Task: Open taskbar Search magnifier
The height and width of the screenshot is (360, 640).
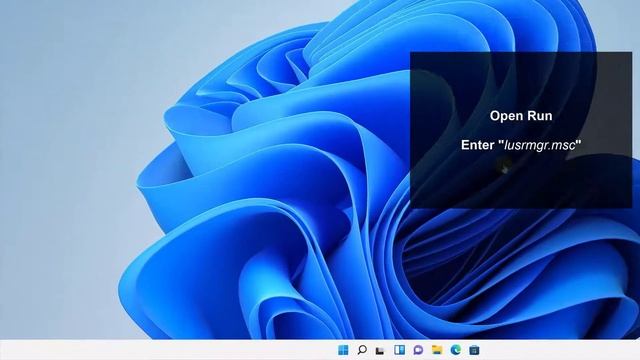Action: [362, 350]
